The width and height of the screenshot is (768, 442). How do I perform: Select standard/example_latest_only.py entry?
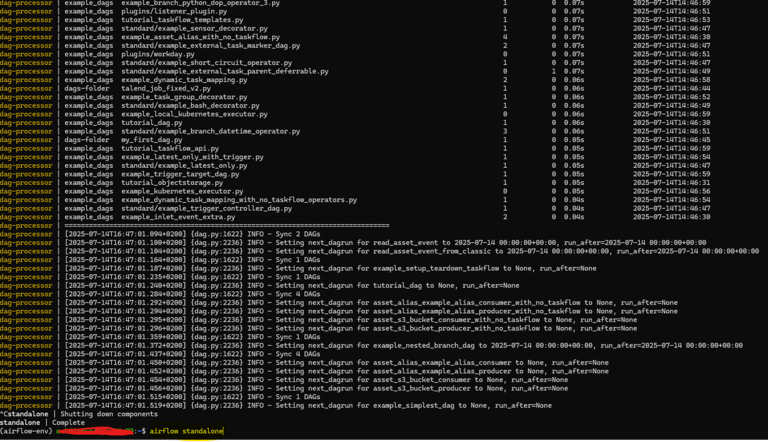tap(184, 166)
